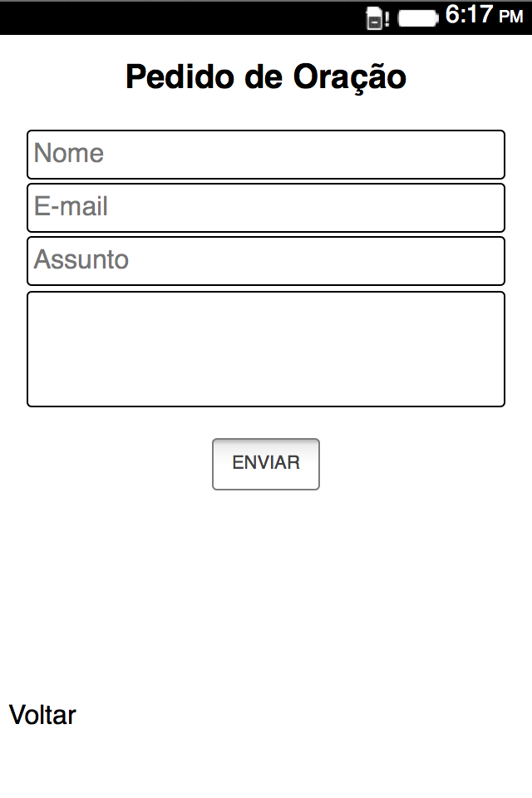Screen dimensions: 532x798
Task: Click the large empty message text area
Action: pos(266,349)
